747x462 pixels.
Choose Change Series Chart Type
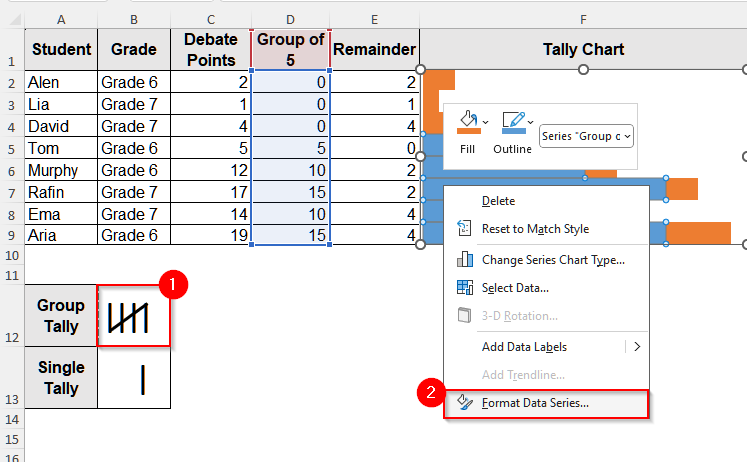tap(553, 260)
